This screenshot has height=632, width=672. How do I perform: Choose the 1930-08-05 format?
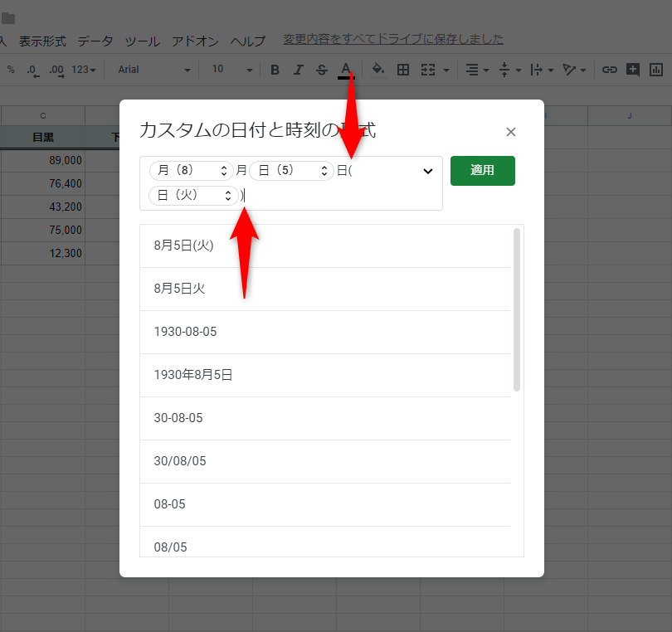click(325, 333)
